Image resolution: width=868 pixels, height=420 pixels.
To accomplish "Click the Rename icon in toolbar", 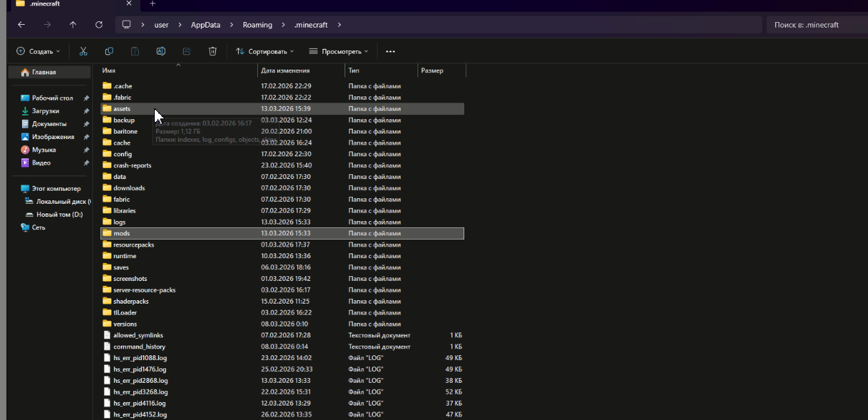I will pos(160,51).
